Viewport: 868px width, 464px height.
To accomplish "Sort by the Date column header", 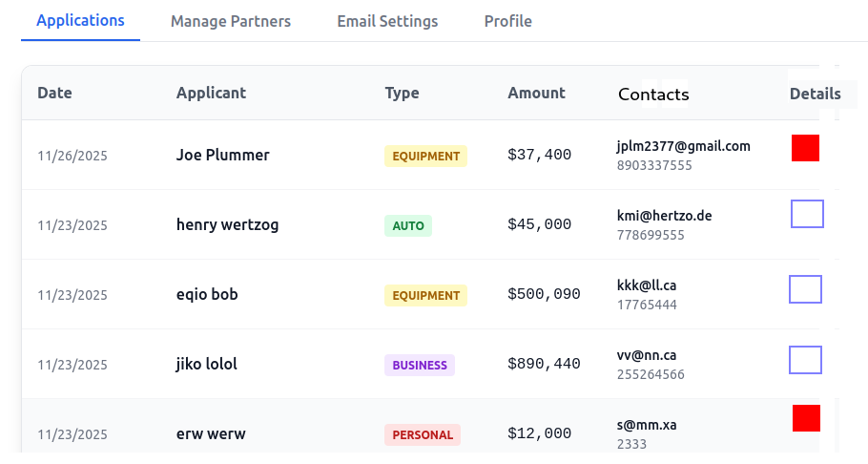I will [x=54, y=93].
